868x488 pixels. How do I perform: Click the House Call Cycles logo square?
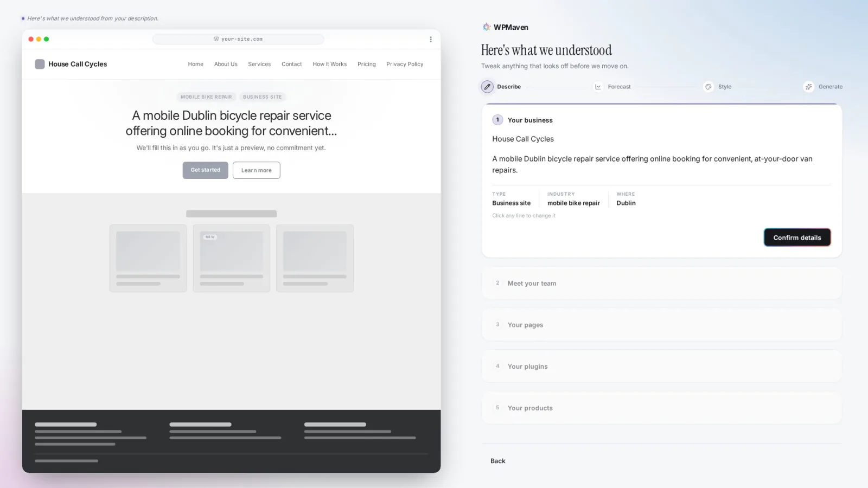point(40,64)
